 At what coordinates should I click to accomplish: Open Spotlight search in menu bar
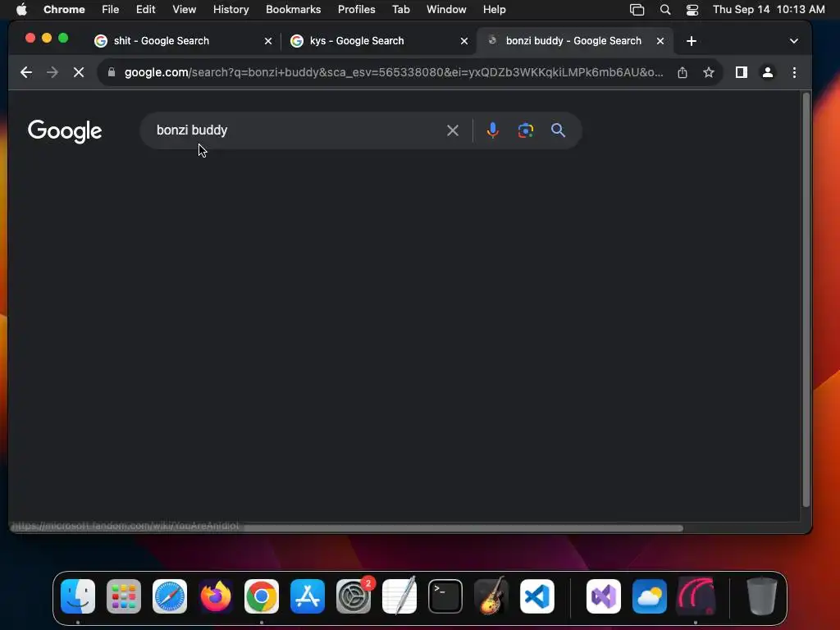click(664, 10)
